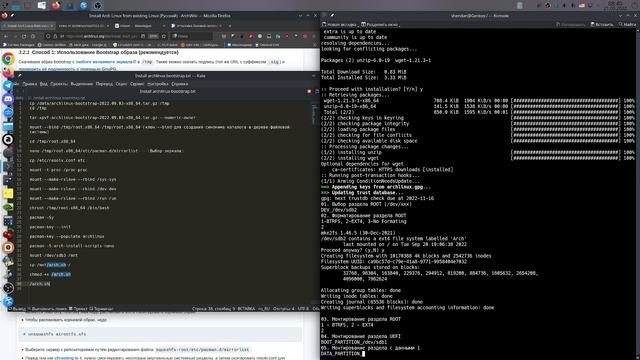The width and height of the screenshot is (640, 360).
Task: Launch Discord from the left dock
Action: (x=8, y=99)
